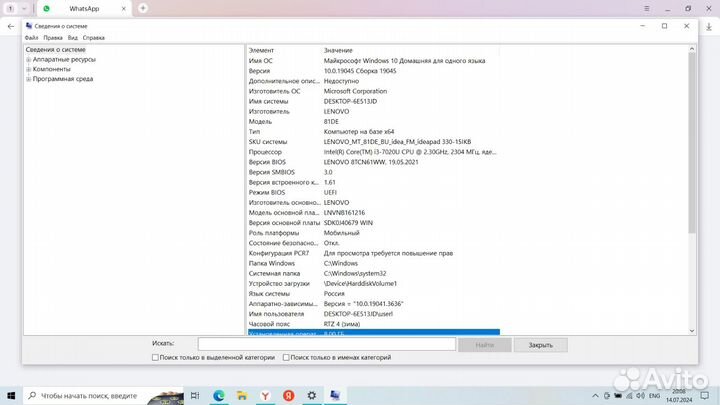Image resolution: width=720 pixels, height=405 pixels.
Task: Click in the Искать search field
Action: pyautogui.click(x=326, y=344)
